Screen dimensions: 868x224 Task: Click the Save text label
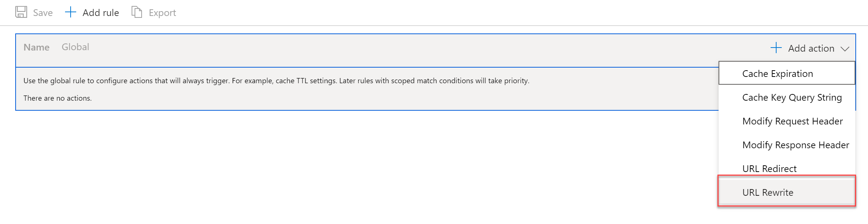[x=43, y=13]
